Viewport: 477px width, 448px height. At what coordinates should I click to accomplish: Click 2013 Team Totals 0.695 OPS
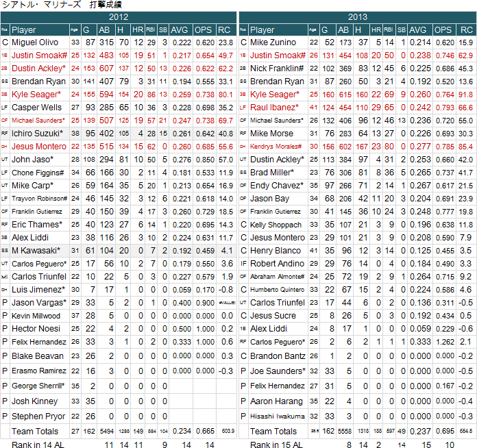pyautogui.click(x=445, y=432)
